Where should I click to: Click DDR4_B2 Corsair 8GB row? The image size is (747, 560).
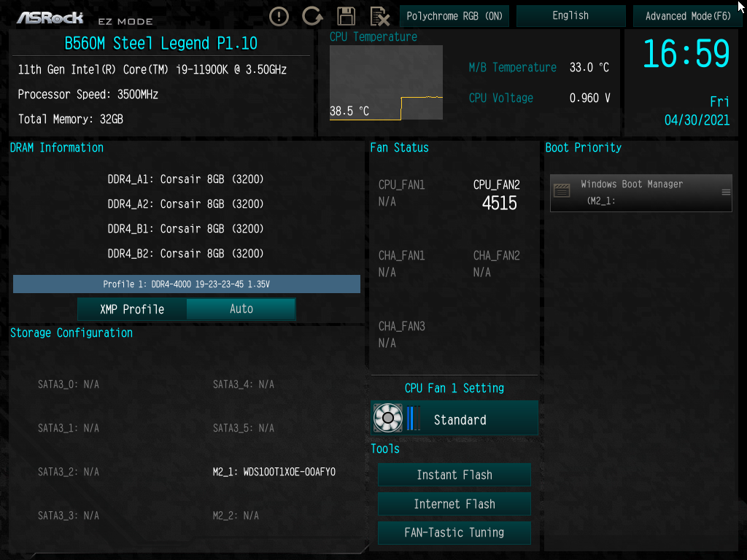coord(185,254)
